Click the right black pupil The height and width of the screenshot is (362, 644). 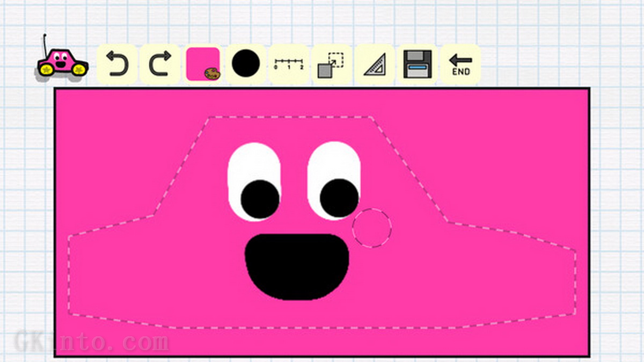(x=339, y=198)
